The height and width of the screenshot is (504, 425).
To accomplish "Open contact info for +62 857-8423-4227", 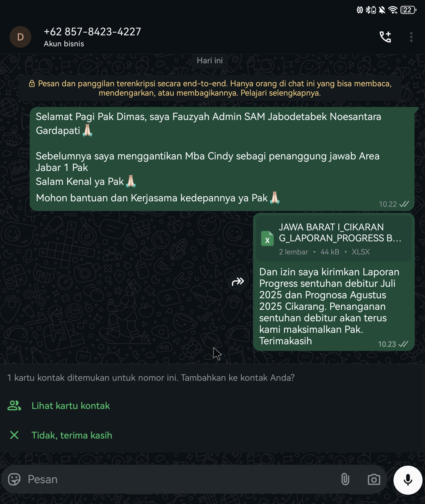I will tap(92, 32).
